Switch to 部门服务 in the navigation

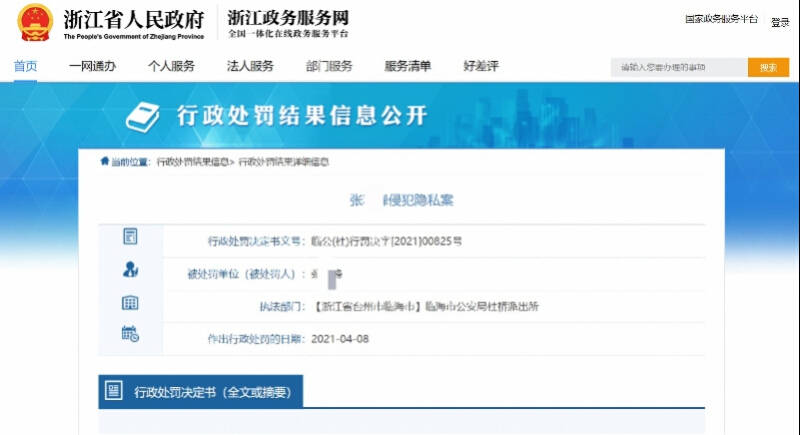click(329, 67)
